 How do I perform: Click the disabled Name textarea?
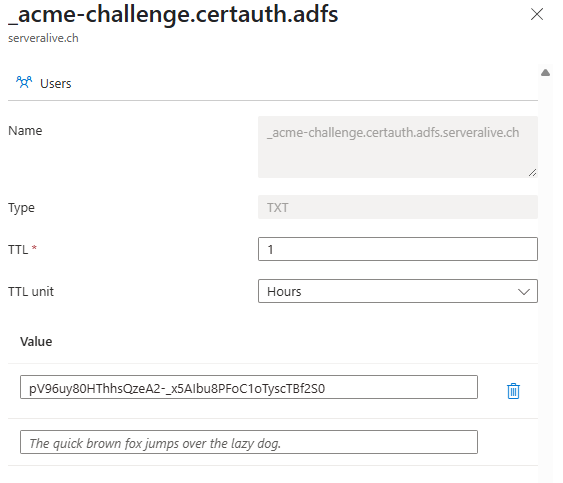click(x=397, y=147)
